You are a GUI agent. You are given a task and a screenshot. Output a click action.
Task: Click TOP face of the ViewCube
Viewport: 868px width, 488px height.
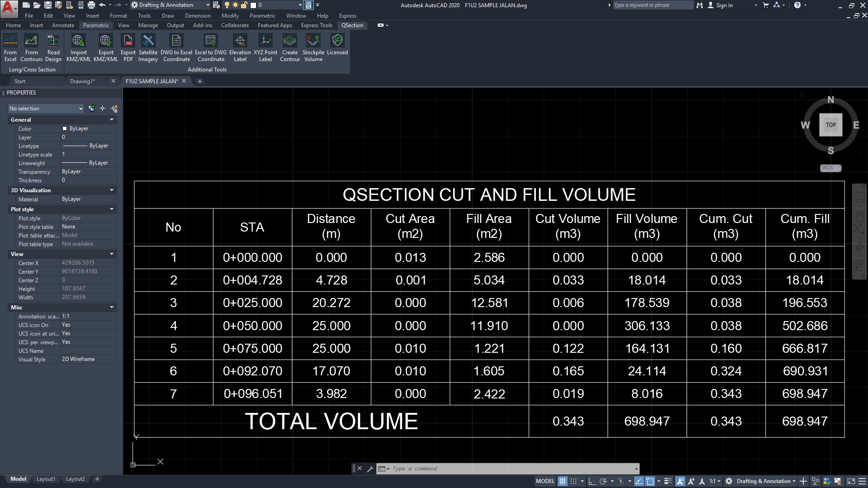click(x=831, y=125)
